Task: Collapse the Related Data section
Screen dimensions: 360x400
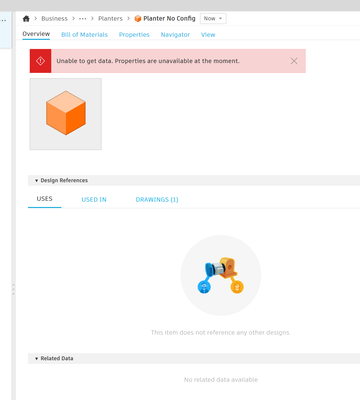Action: pyautogui.click(x=36, y=358)
